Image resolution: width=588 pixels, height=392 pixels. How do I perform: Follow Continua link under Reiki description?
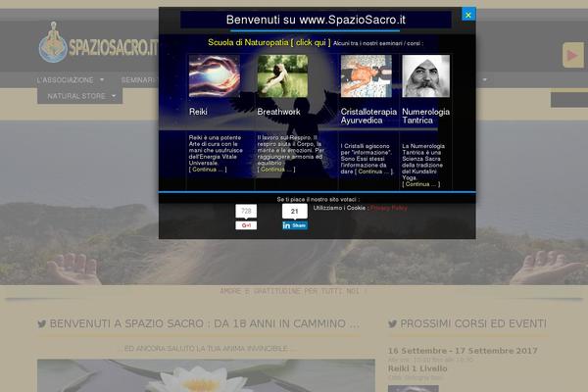click(x=208, y=170)
